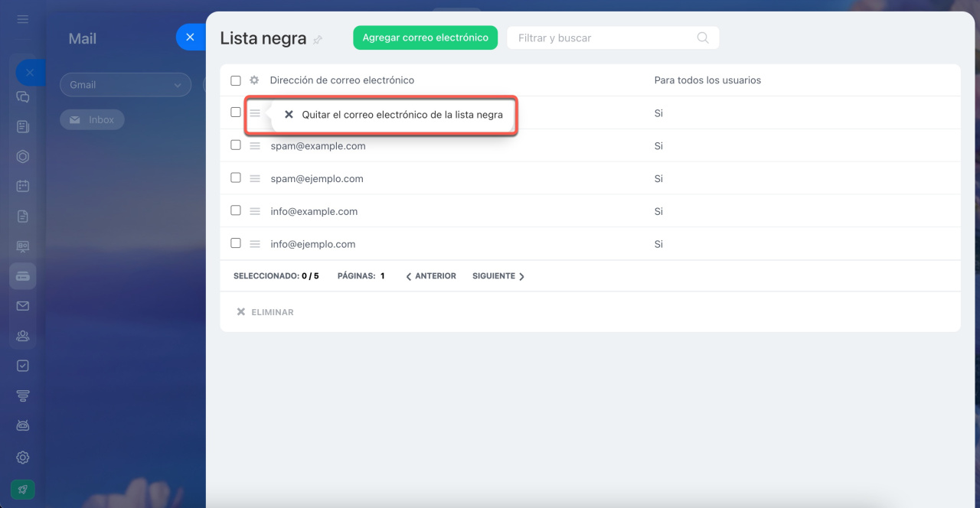The image size is (980, 508).
Task: Click the Lista negra title
Action: (263, 38)
